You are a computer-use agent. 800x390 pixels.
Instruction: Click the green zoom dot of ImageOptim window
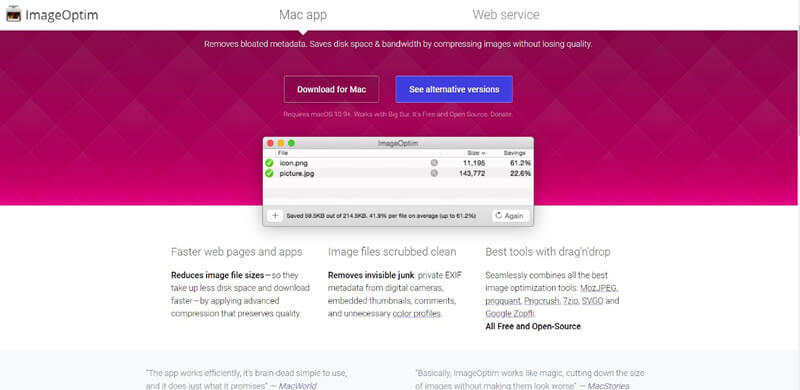point(291,143)
